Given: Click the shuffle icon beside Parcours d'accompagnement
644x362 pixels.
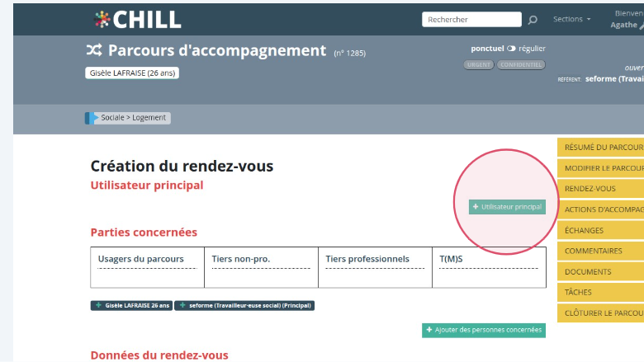Looking at the screenshot, I should click(94, 50).
